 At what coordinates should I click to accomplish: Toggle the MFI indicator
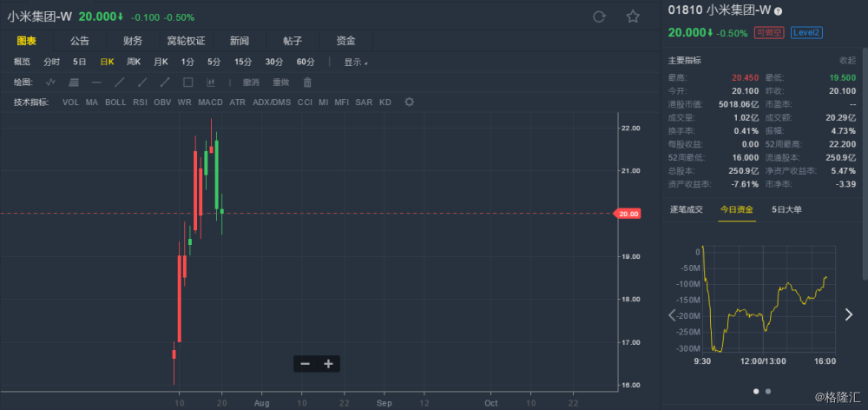click(341, 102)
